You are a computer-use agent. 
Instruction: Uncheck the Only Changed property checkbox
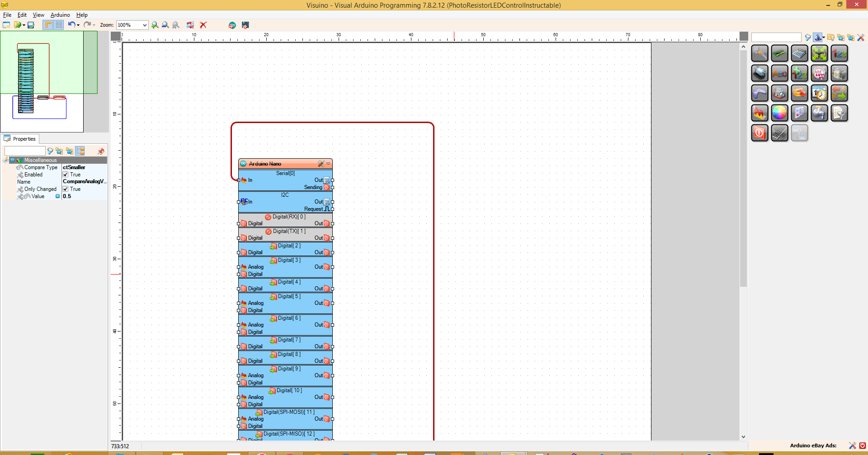coord(66,189)
